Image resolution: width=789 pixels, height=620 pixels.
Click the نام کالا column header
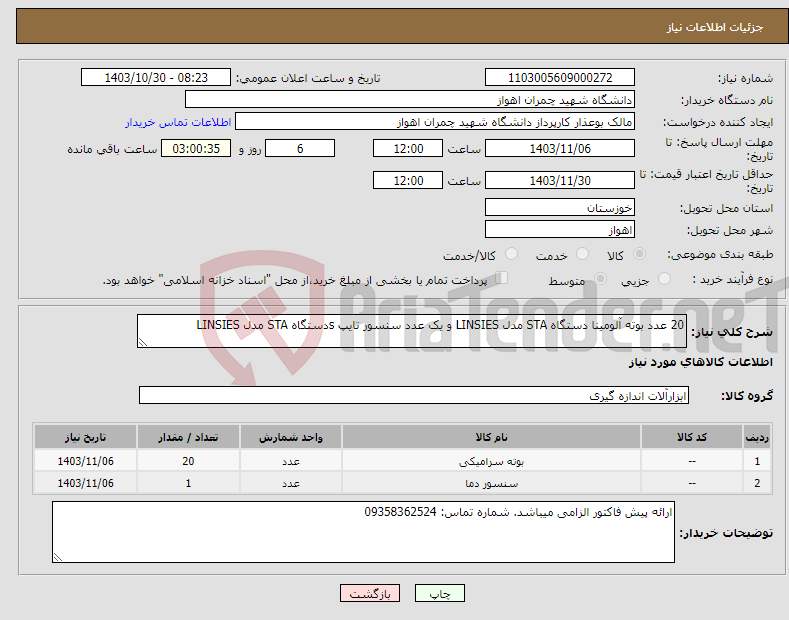click(x=491, y=437)
